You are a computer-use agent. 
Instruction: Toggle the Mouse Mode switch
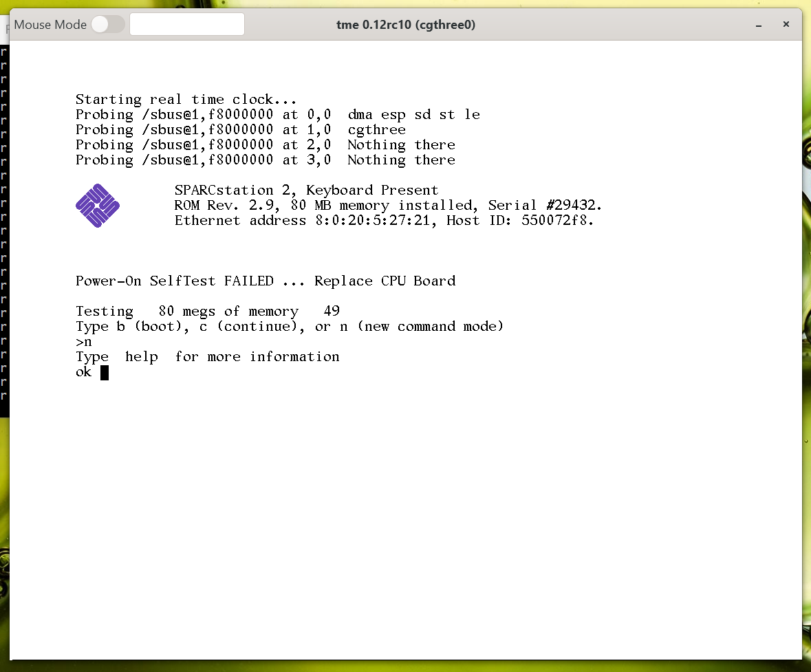(108, 24)
